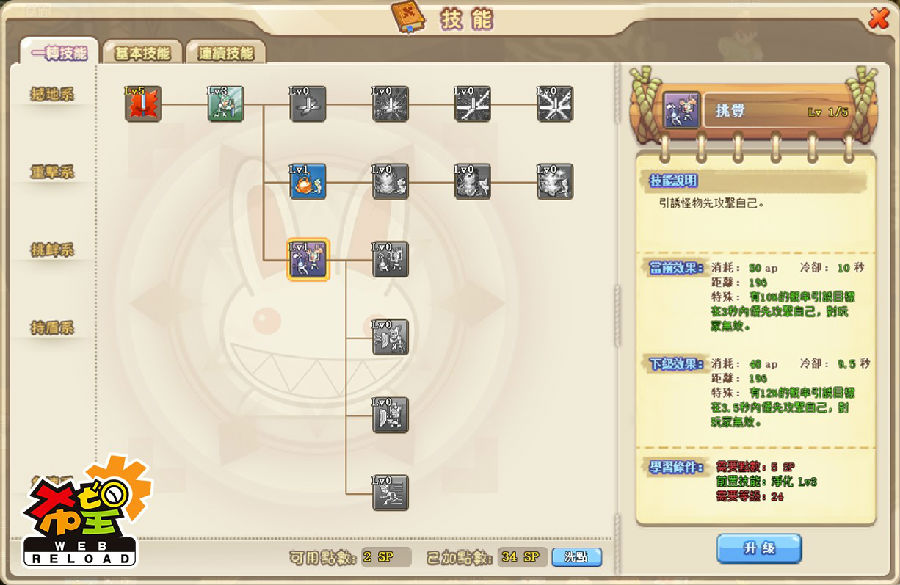Open the 連續技能 tab
The height and width of the screenshot is (585, 900).
click(x=226, y=53)
